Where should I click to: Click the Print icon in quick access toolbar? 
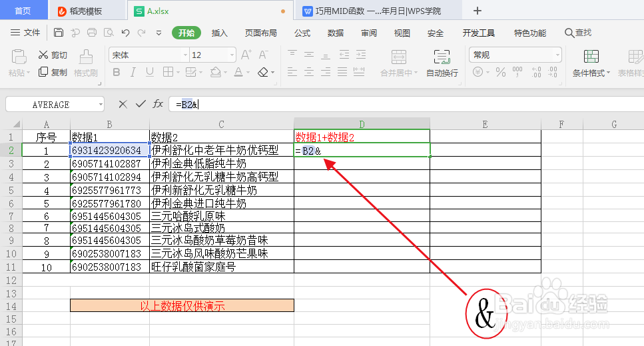point(92,33)
